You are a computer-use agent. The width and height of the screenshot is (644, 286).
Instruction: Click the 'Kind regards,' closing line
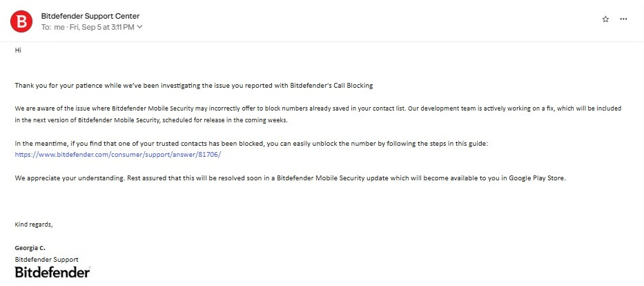click(34, 225)
